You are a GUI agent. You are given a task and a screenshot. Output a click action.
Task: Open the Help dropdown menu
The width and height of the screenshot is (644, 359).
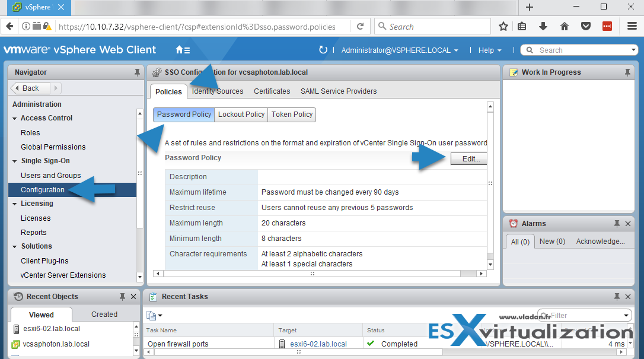490,50
